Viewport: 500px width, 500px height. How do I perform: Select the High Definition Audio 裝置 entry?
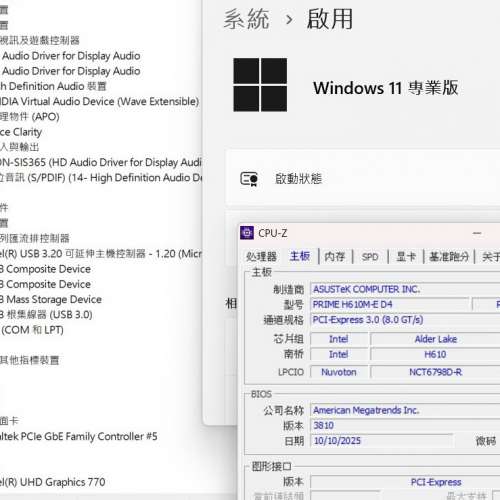(53, 86)
